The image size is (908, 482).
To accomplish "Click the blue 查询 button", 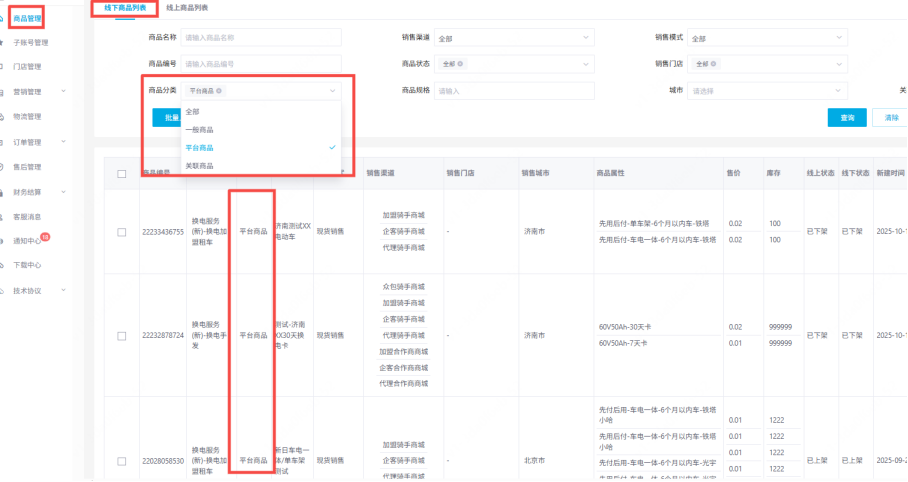I will click(847, 118).
